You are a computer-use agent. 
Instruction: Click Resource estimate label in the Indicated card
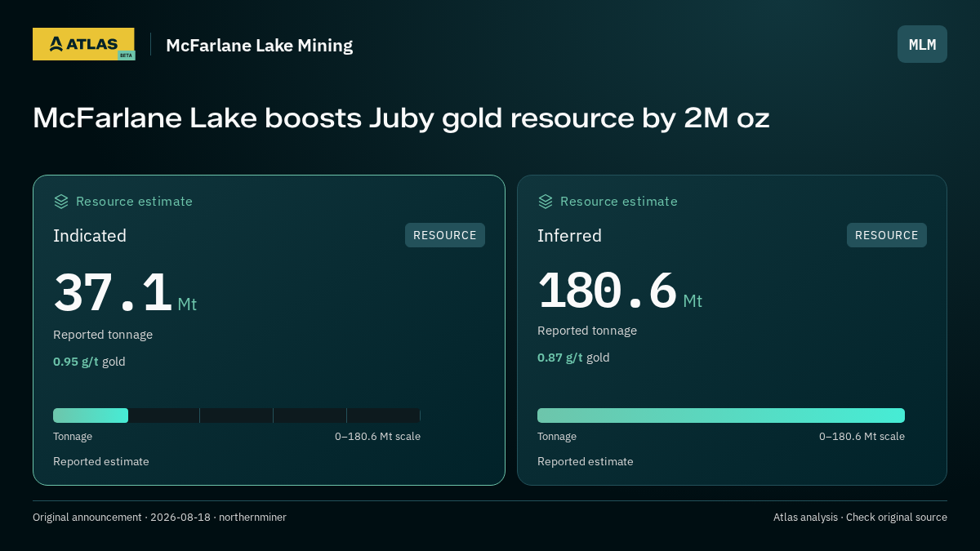click(x=134, y=202)
